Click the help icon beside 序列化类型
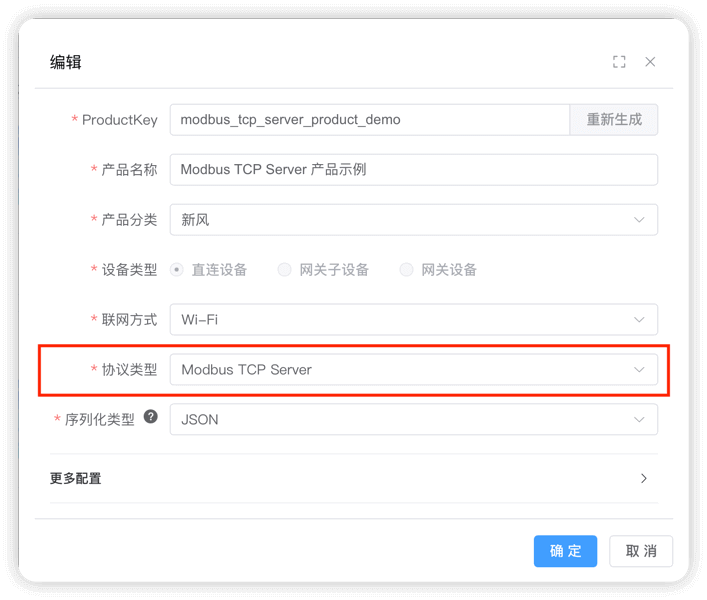 click(x=151, y=417)
